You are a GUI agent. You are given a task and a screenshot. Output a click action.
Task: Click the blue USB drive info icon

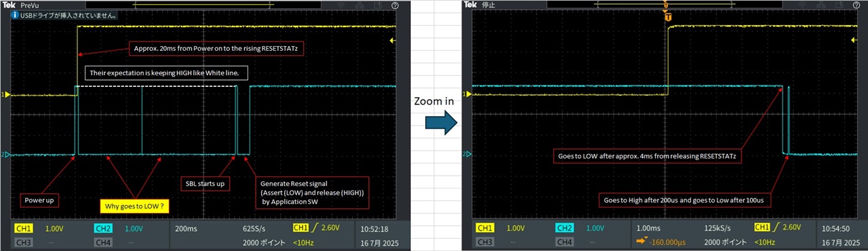point(14,14)
